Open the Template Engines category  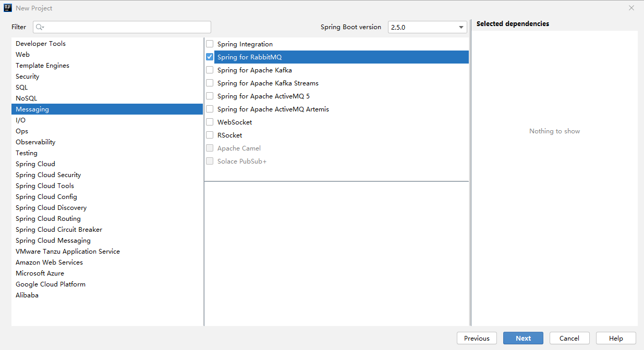107,66
